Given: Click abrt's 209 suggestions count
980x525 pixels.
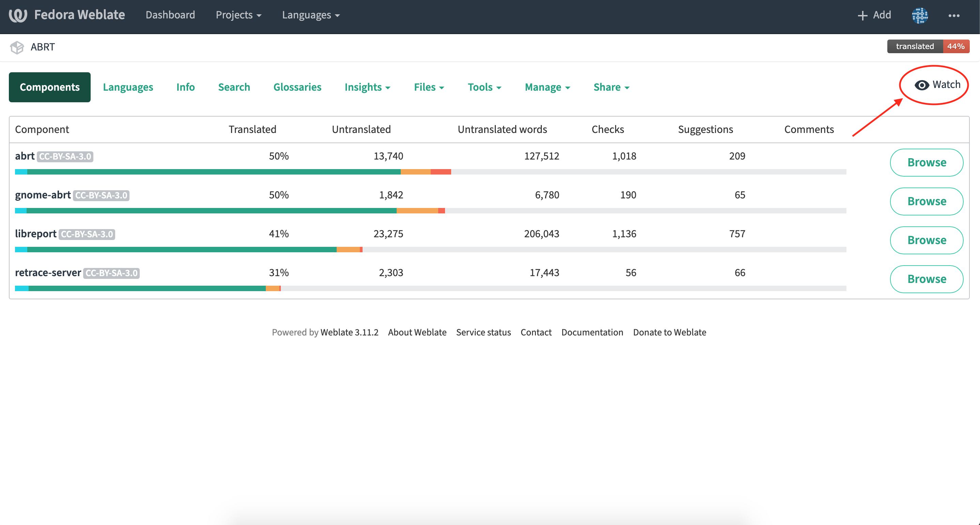Looking at the screenshot, I should tap(737, 156).
